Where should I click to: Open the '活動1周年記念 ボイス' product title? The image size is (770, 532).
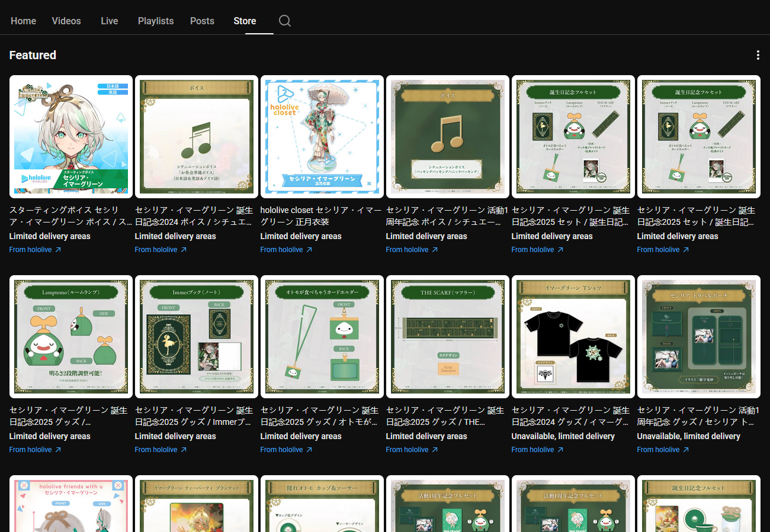click(447, 216)
